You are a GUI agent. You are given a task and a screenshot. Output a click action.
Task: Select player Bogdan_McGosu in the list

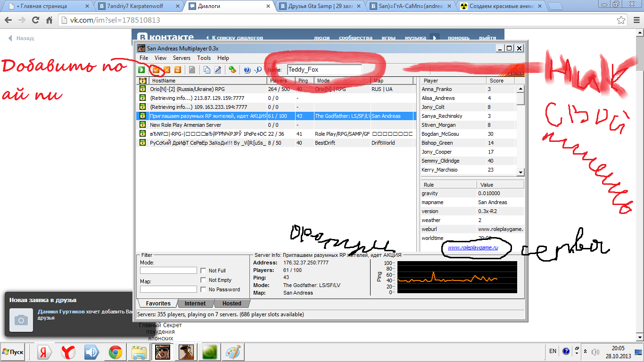468,134
